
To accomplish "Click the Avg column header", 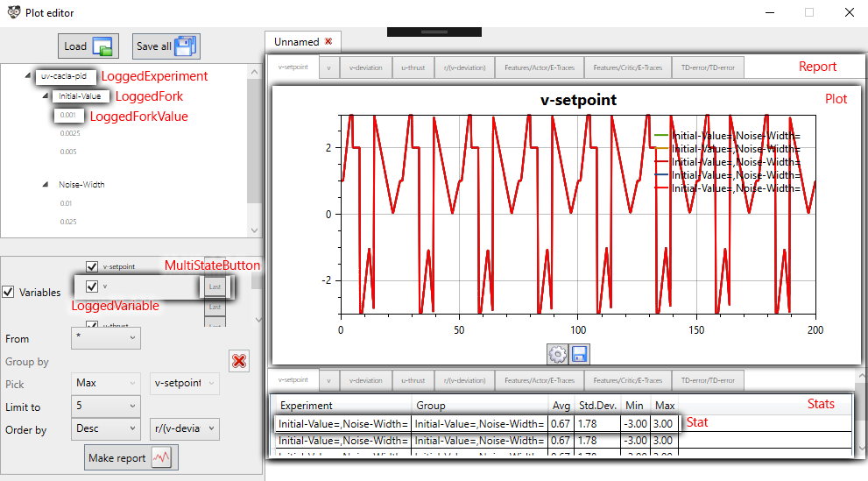I will pos(561,405).
